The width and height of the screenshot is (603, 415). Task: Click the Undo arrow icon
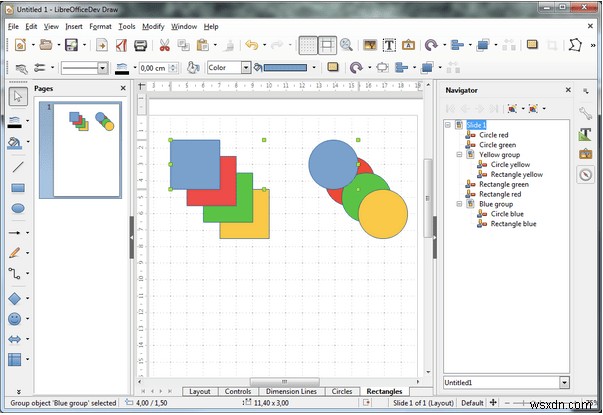point(252,45)
